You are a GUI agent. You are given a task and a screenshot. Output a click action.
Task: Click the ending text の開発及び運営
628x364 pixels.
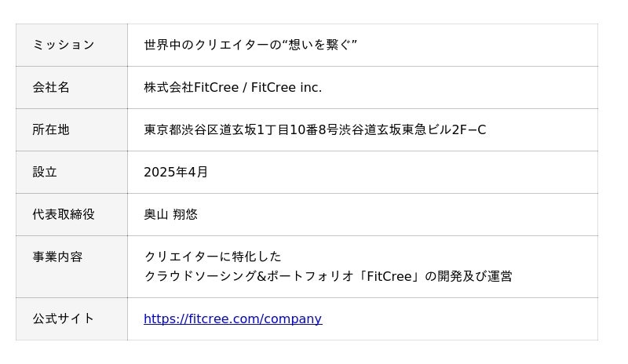(x=468, y=276)
